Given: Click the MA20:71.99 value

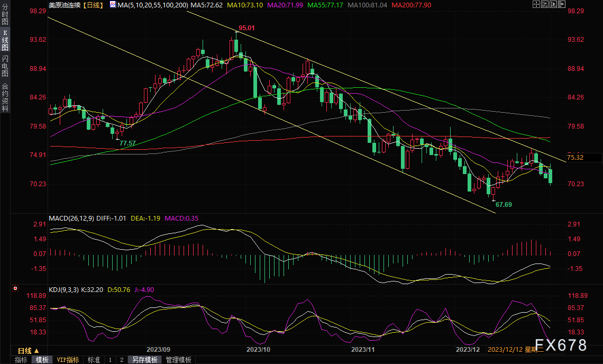Looking at the screenshot, I should click(285, 5).
